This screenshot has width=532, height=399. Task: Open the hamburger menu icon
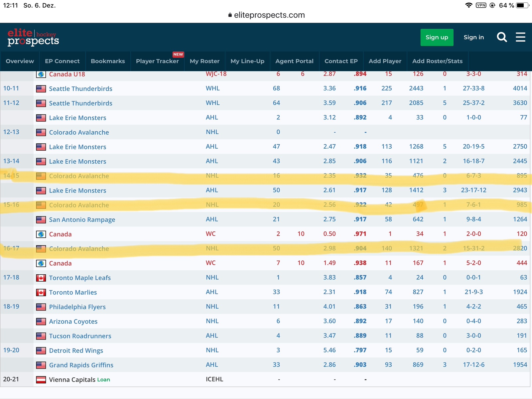point(520,37)
